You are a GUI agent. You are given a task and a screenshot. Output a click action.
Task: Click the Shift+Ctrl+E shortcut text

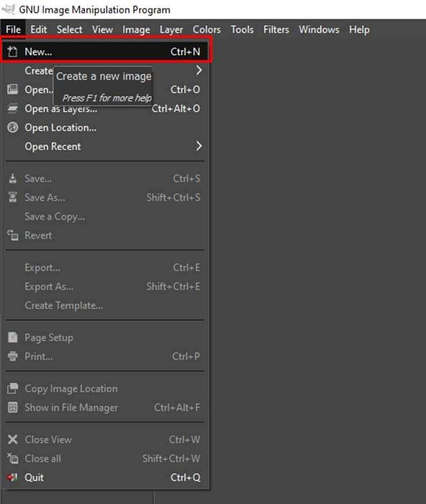173,286
